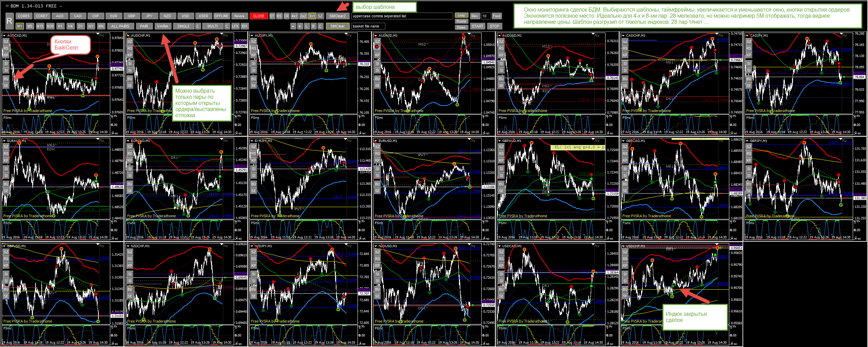Select the EUR currency group
The image size is (868, 347).
[114, 16]
